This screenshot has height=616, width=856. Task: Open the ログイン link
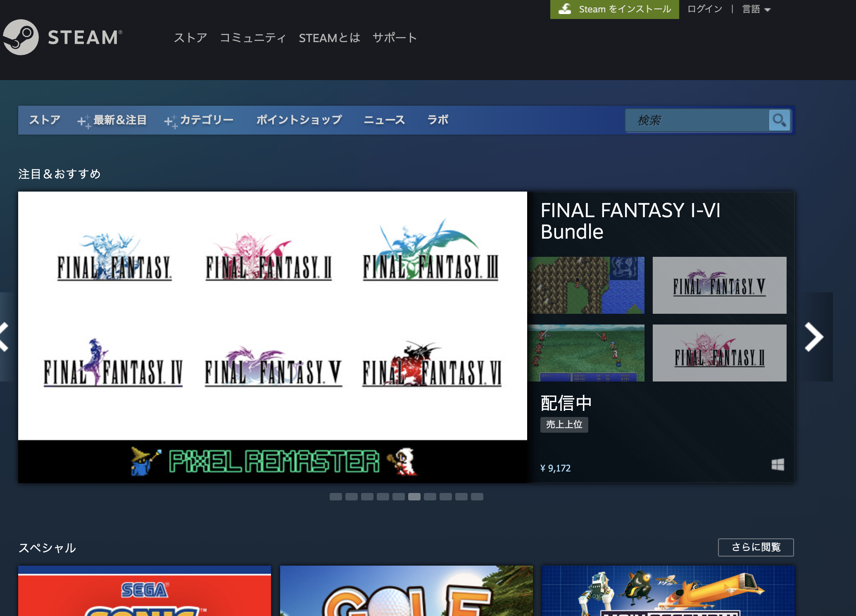point(705,9)
